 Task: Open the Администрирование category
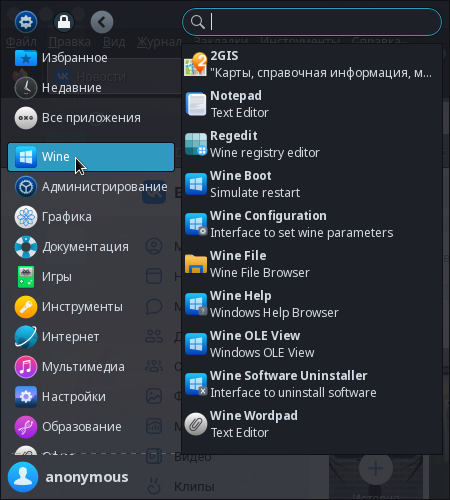click(x=91, y=187)
